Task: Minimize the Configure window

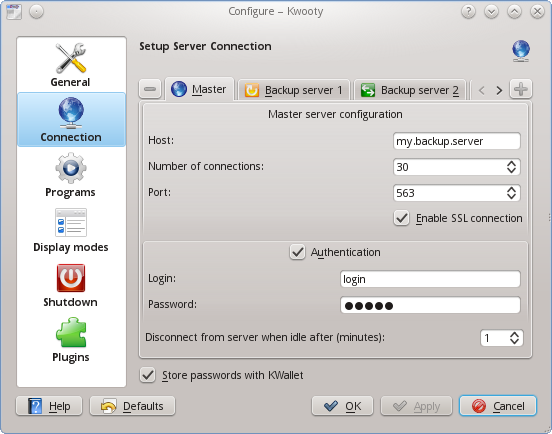Action: (x=491, y=12)
